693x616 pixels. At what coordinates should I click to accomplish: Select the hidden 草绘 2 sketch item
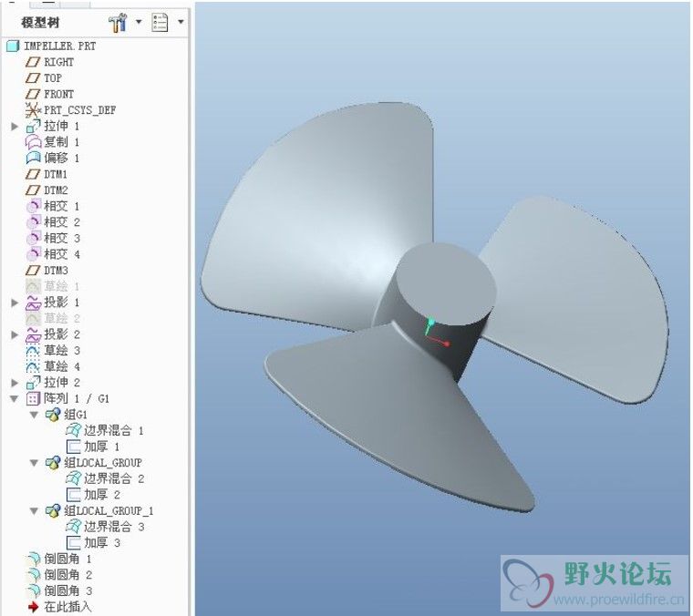click(53, 318)
